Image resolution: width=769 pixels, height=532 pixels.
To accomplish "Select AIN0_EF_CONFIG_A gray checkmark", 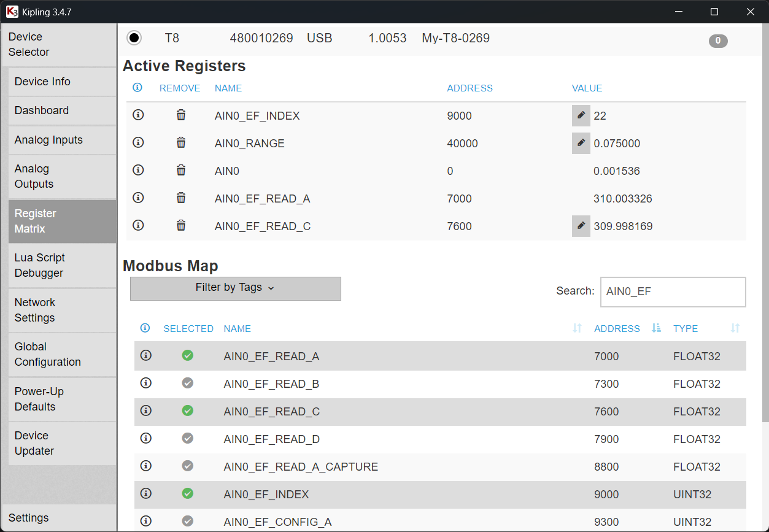I will (x=188, y=521).
